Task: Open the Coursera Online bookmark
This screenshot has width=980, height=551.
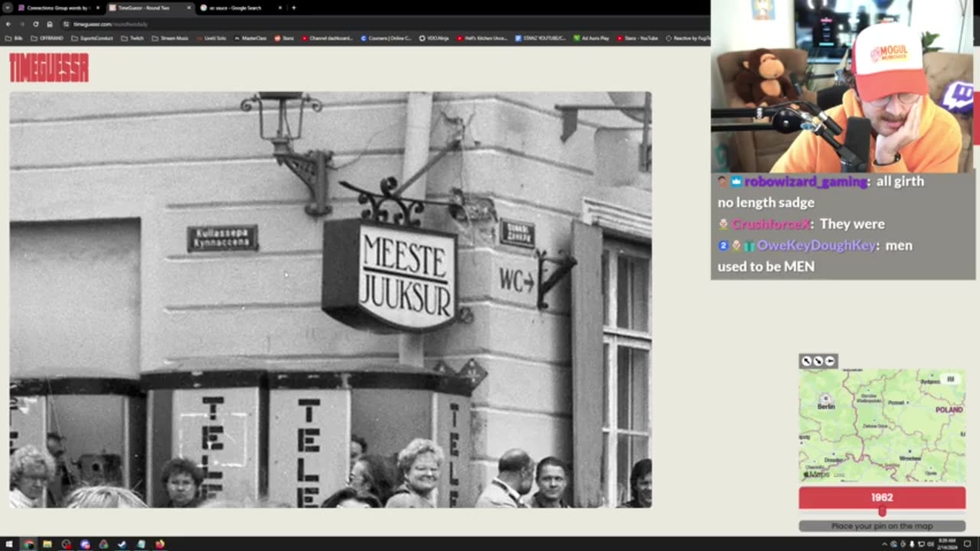Action: point(387,37)
